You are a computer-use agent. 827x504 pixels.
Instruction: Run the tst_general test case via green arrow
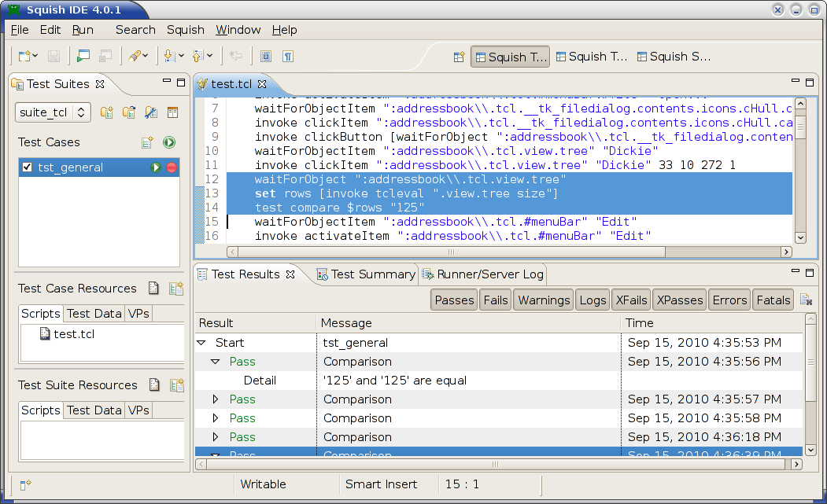click(156, 167)
